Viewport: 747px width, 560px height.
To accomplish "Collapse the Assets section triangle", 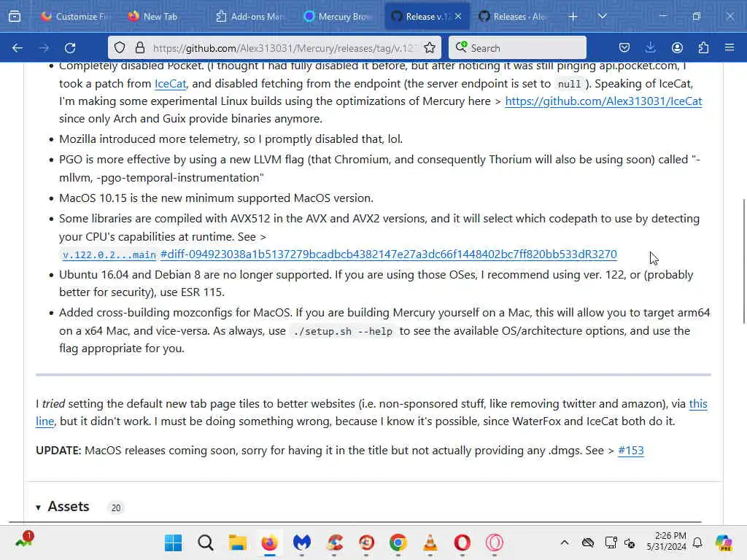I will pyautogui.click(x=38, y=507).
